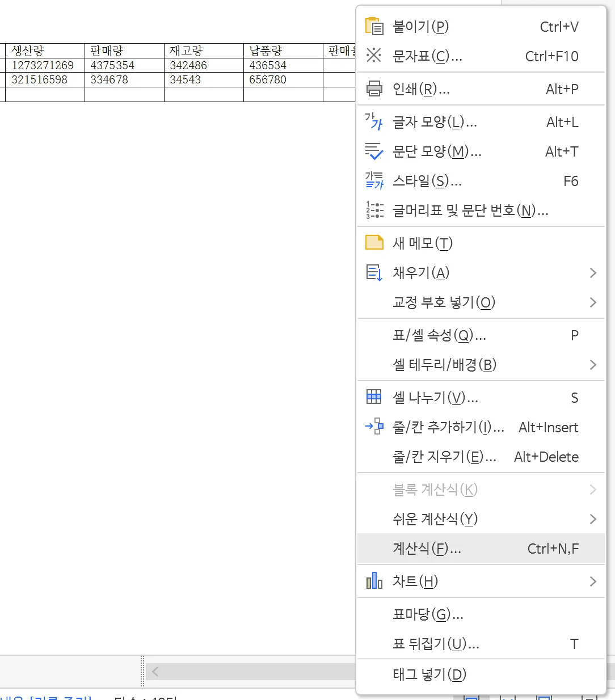615x700 pixels.
Task: Click the 붙이기 (Paste) icon
Action: (374, 26)
